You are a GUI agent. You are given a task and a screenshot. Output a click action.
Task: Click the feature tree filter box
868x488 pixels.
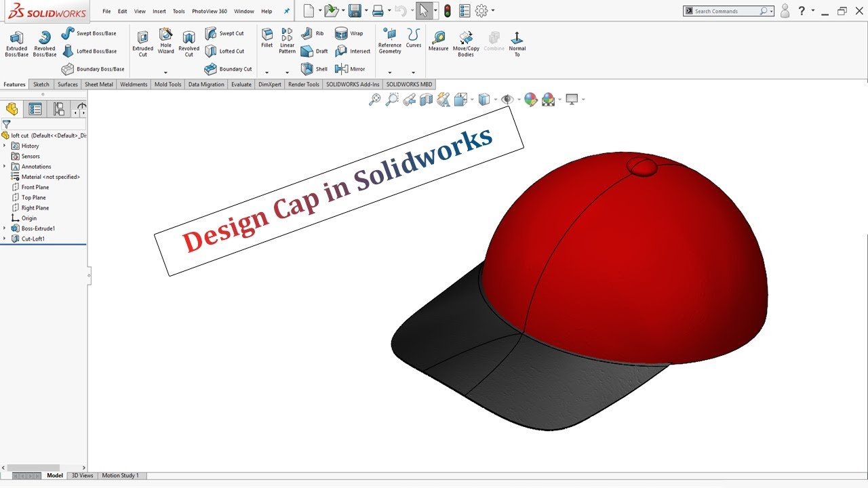tap(44, 125)
